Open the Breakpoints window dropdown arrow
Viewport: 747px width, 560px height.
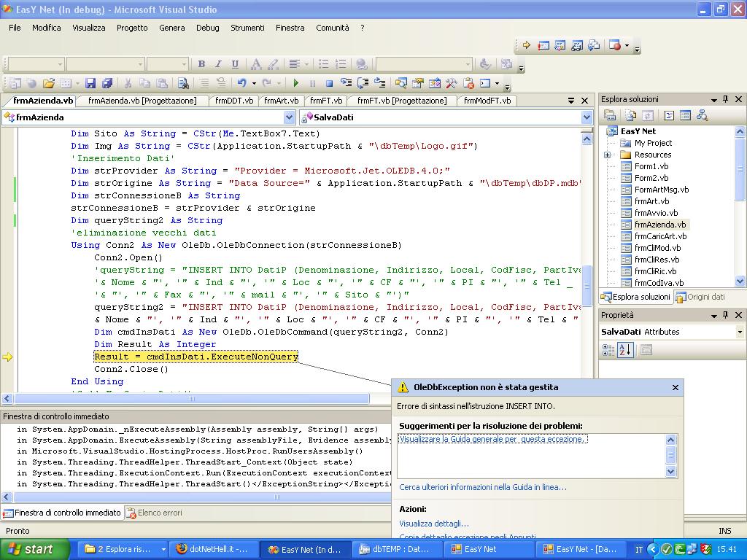click(627, 45)
